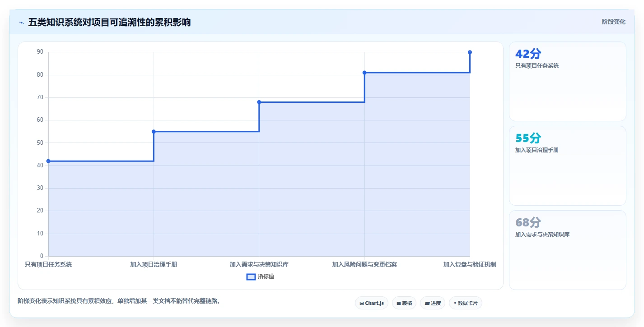Click the y-axis tick label 90

click(x=40, y=52)
